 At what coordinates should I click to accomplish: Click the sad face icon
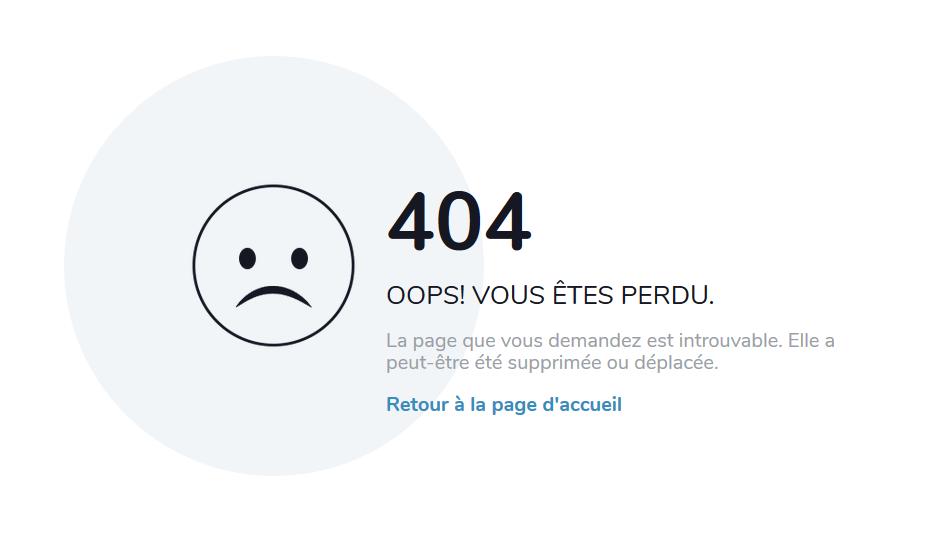tap(273, 265)
